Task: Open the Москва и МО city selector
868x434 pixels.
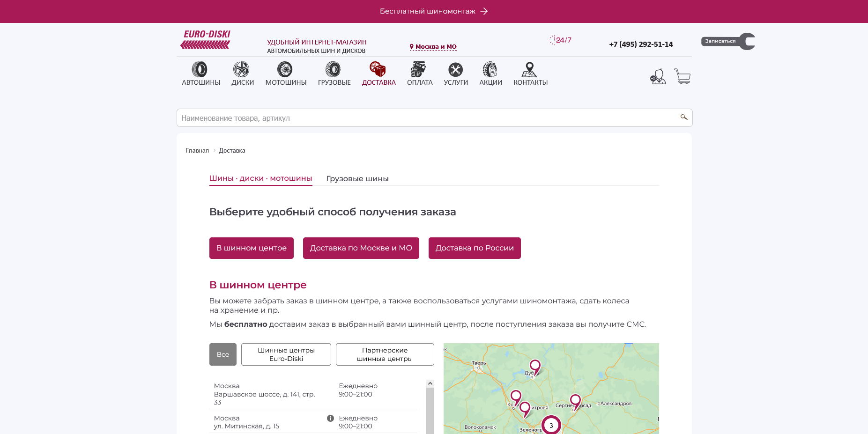Action: click(433, 47)
